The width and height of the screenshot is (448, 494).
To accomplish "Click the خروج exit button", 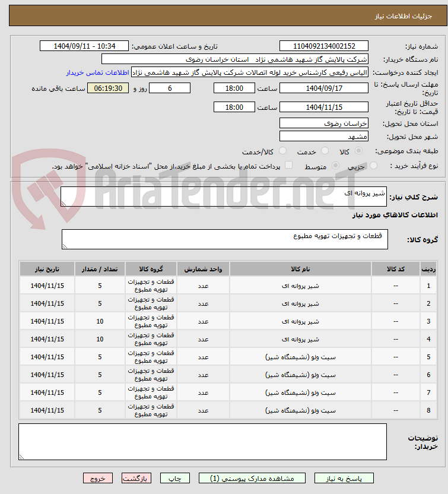I will pyautogui.click(x=98, y=478).
